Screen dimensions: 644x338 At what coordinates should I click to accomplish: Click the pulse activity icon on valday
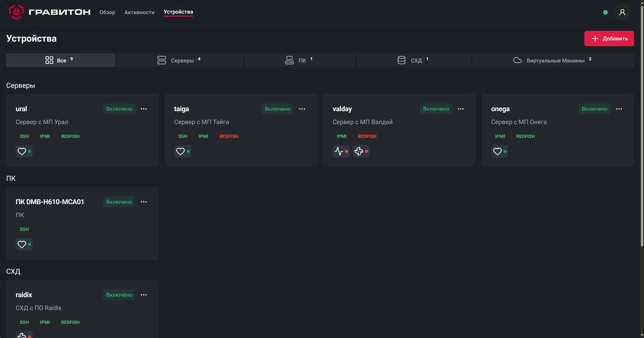coord(339,151)
